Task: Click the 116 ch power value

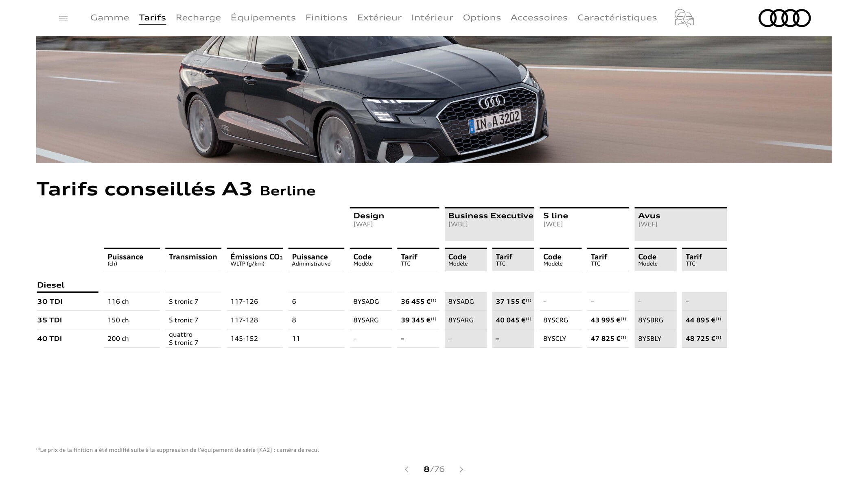Action: pos(118,301)
